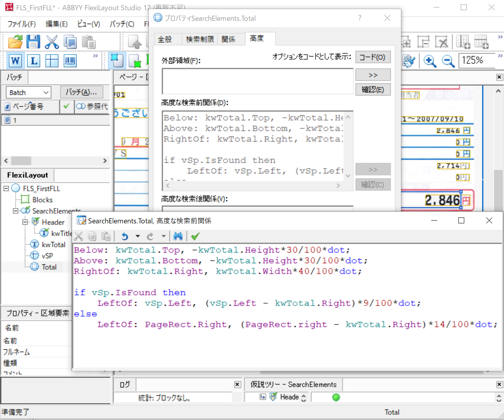
Task: Toggle the L lines display button
Action: 34,61
